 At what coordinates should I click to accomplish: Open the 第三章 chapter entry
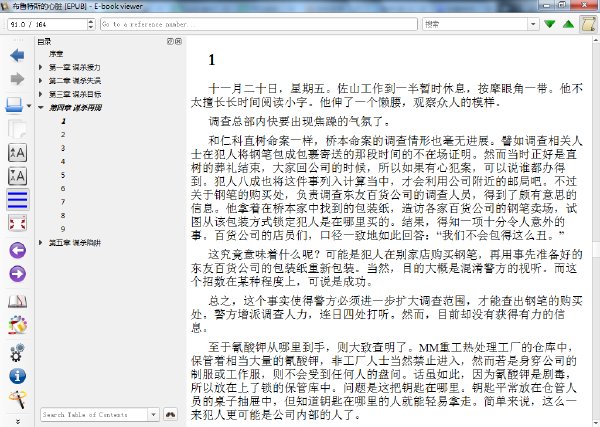pos(75,94)
